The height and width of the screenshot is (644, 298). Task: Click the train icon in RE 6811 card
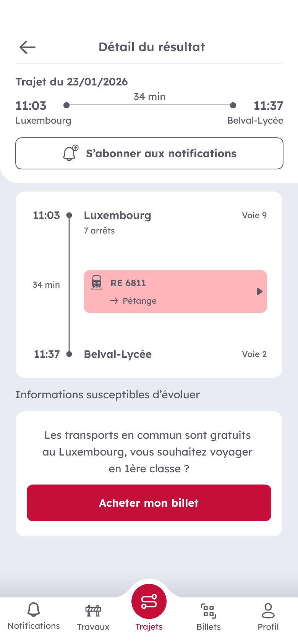click(x=97, y=283)
